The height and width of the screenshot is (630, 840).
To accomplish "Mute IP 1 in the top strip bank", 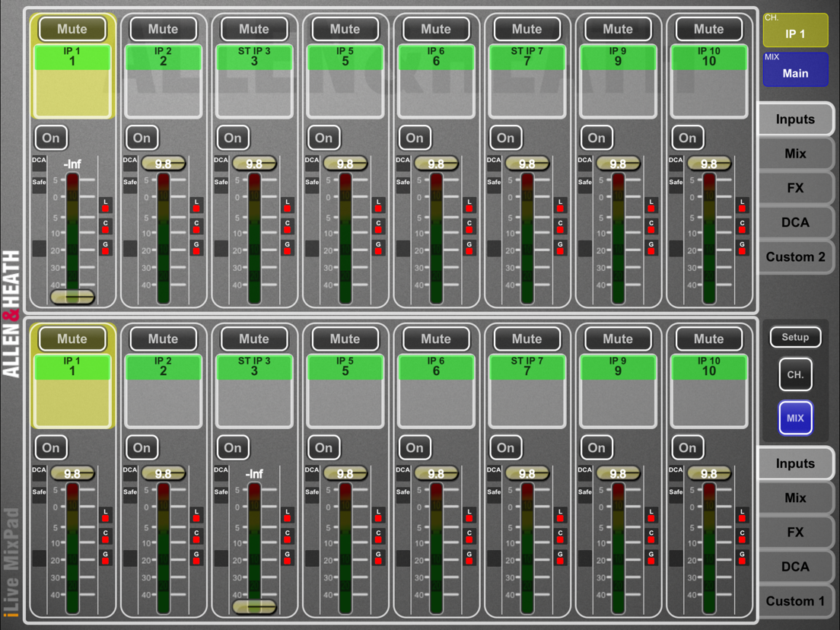I will click(72, 29).
